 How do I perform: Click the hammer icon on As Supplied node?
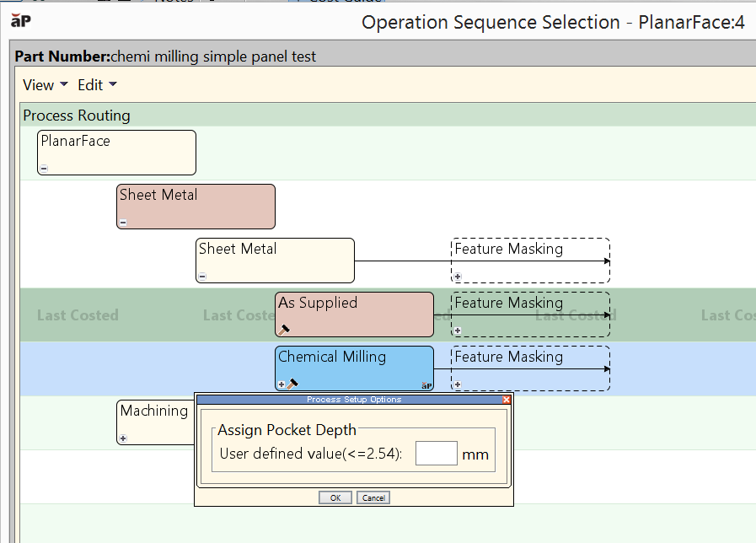[285, 330]
